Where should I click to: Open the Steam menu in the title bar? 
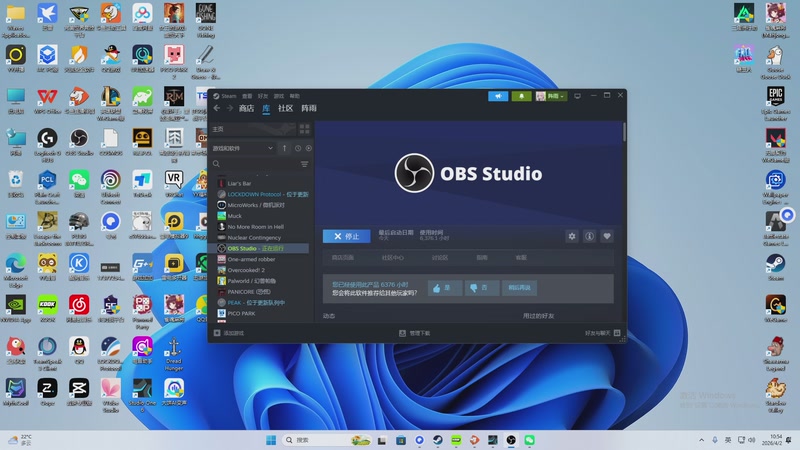pyautogui.click(x=225, y=96)
